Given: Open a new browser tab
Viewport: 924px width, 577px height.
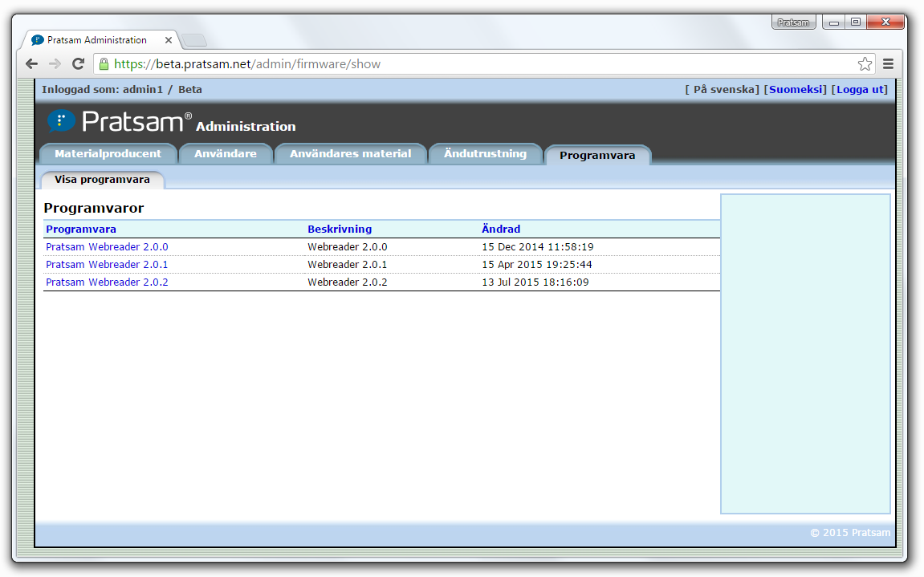Looking at the screenshot, I should [195, 39].
